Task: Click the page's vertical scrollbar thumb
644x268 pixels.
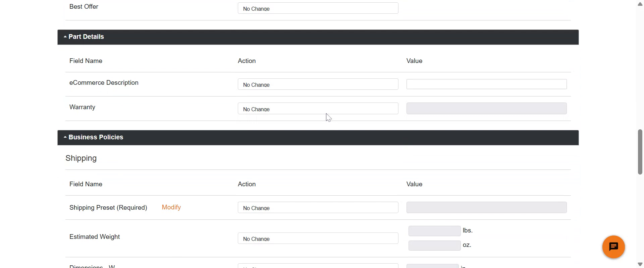Action: tap(640, 152)
